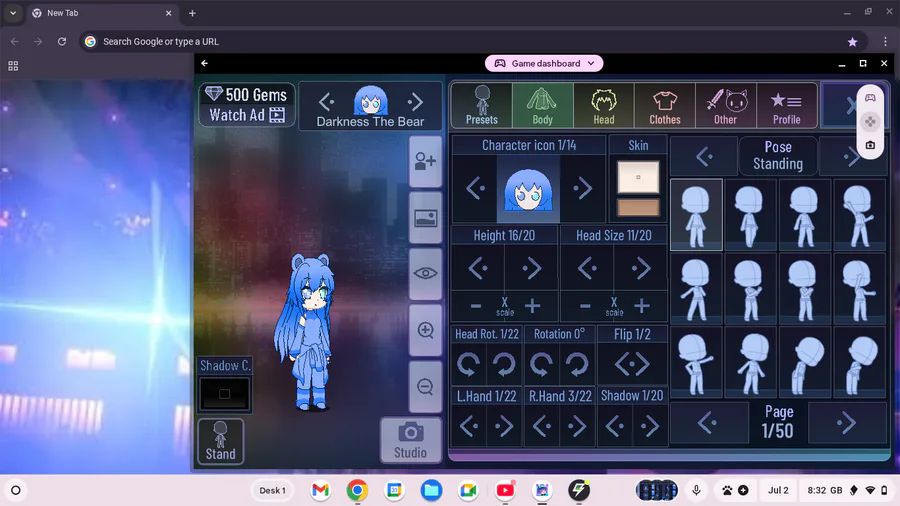900x506 pixels.
Task: Select previous R.Hand option
Action: (x=541, y=426)
